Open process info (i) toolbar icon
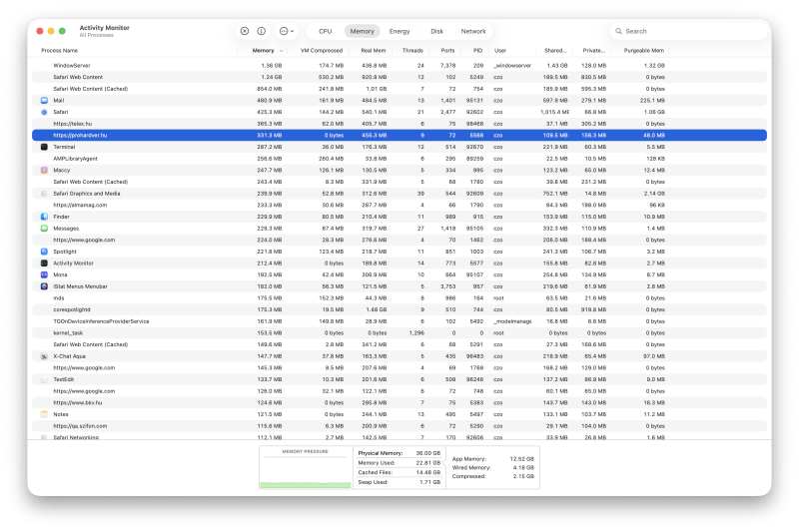The height and width of the screenshot is (532, 799). [262, 31]
